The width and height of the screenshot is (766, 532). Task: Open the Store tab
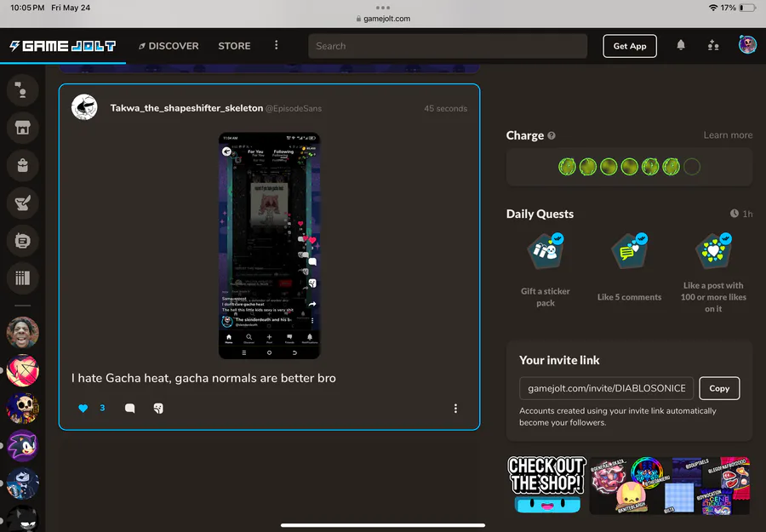tap(234, 46)
